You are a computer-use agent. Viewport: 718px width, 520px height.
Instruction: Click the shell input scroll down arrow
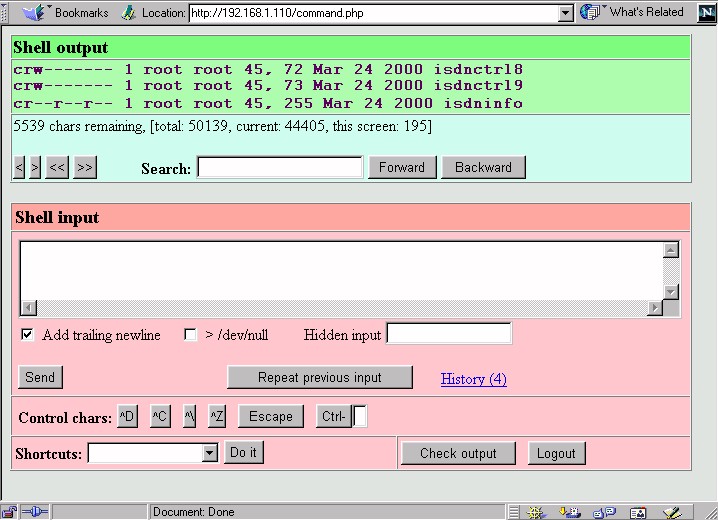click(x=671, y=292)
